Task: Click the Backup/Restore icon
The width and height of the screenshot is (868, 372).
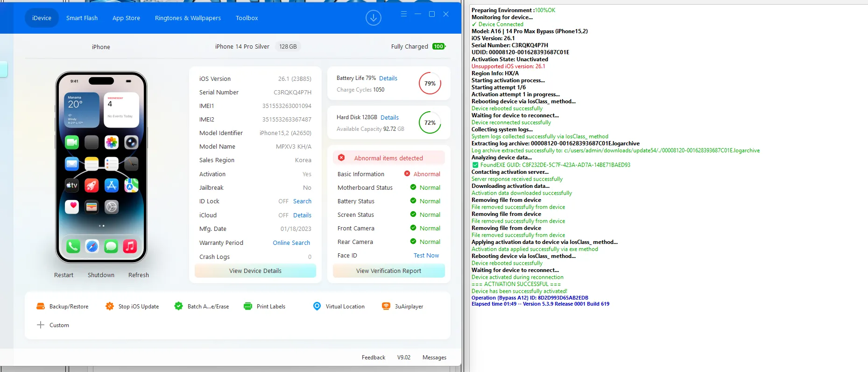Action: (41, 307)
